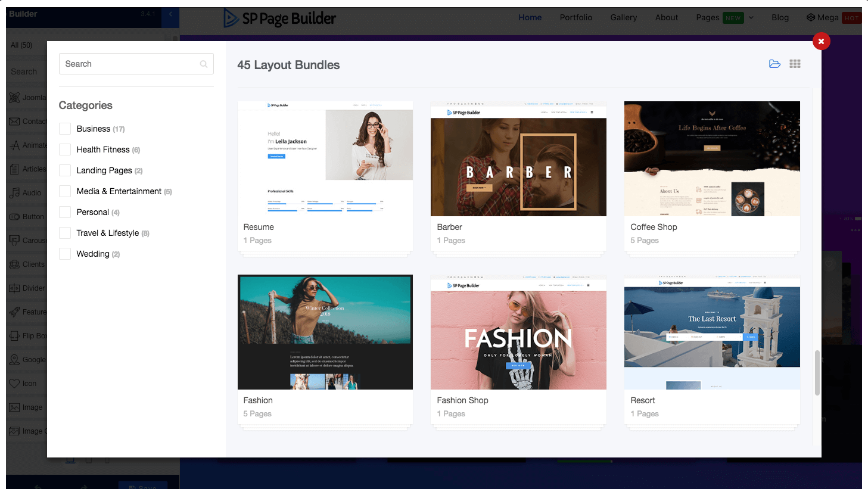The image size is (868, 495).
Task: Check the Personal category box
Action: 65,212
